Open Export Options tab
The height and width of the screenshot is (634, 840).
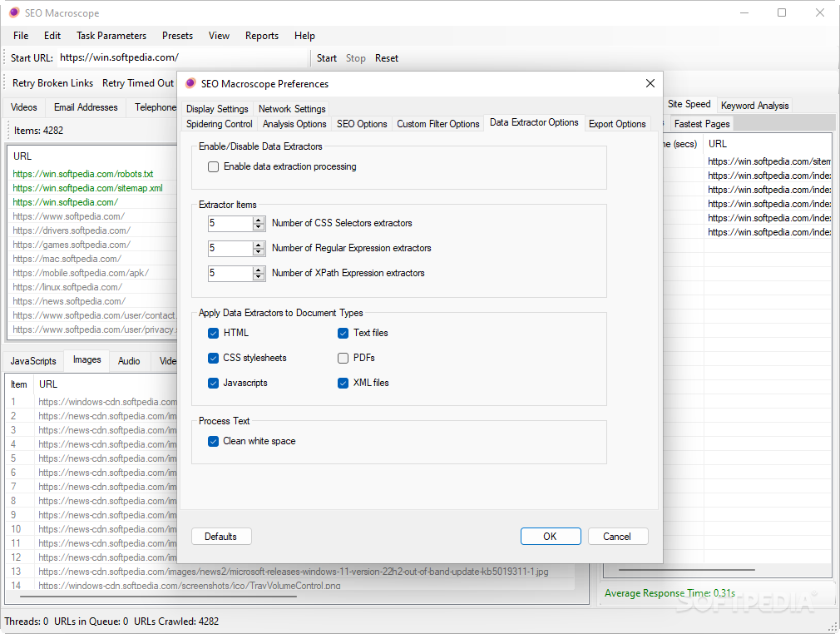click(617, 124)
